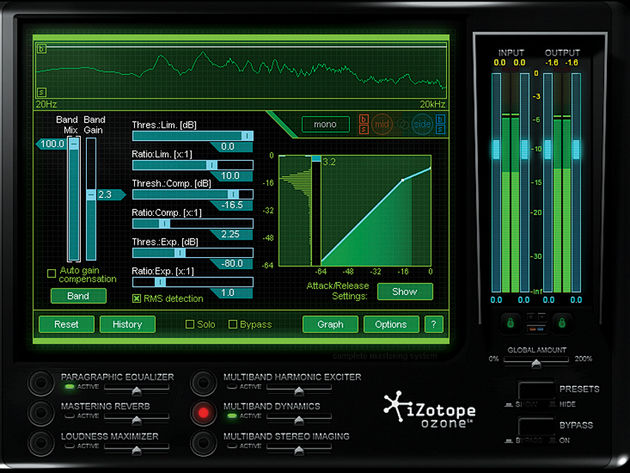Click the rightmost output gain fader handle
Viewport: 630px width, 473px height.
(x=576, y=149)
